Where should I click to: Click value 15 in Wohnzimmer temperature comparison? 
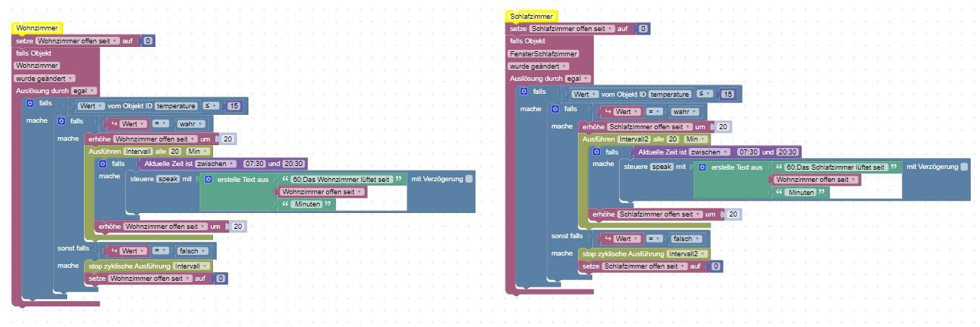click(x=234, y=106)
